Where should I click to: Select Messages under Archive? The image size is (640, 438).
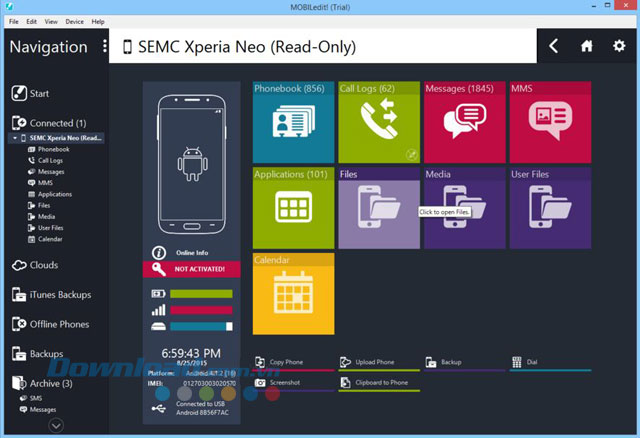pos(38,409)
